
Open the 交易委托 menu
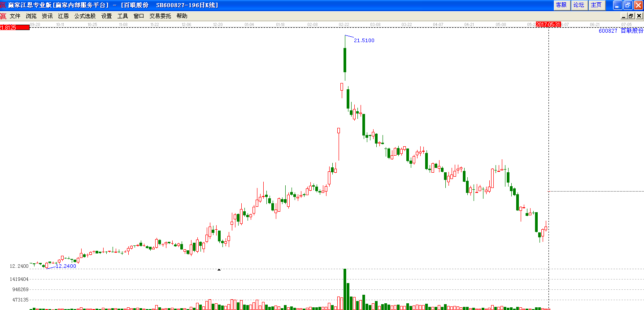pos(161,16)
